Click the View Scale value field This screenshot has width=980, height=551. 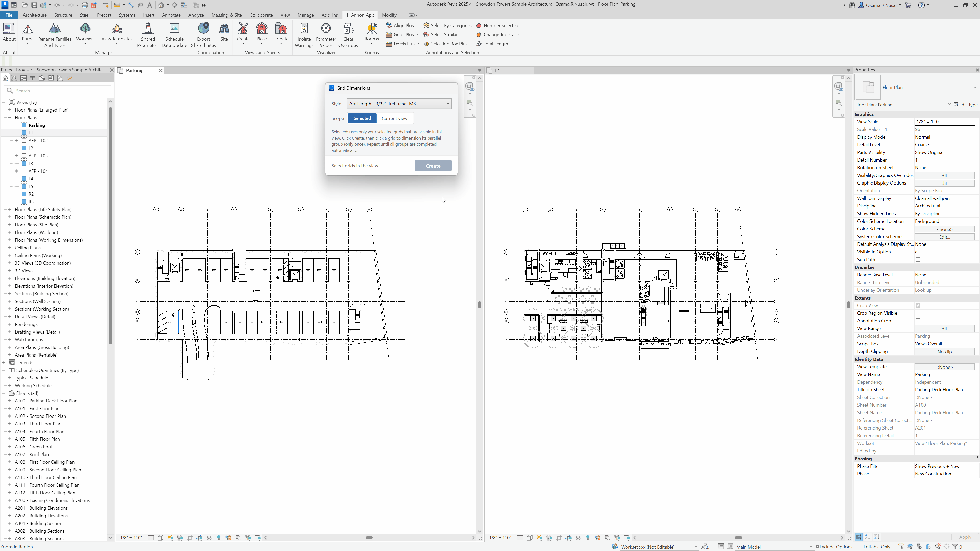pyautogui.click(x=945, y=122)
